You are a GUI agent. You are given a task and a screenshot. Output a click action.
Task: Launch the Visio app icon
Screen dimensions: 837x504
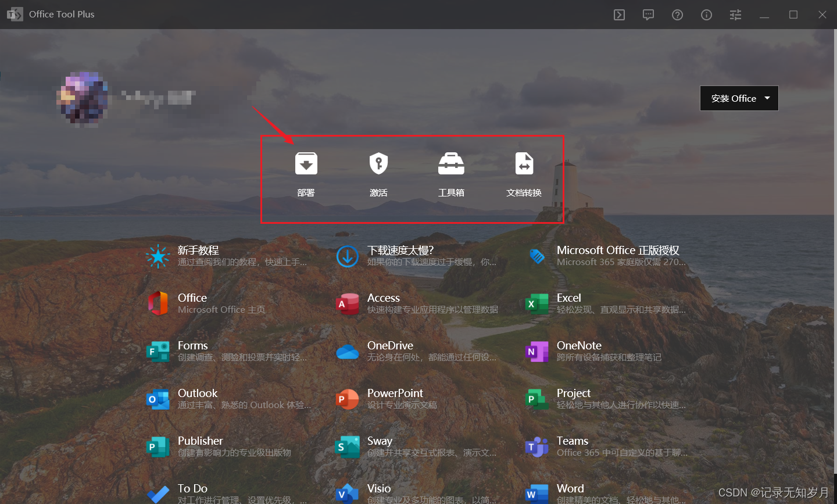coord(348,494)
